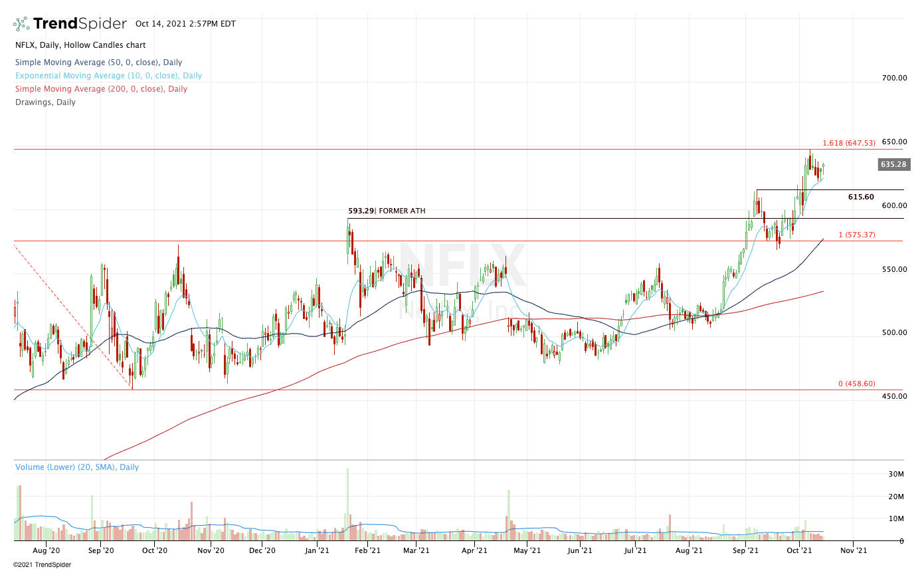The height and width of the screenshot is (571, 924).
Task: Click the "Dec '20" date axis label
Action: (262, 550)
